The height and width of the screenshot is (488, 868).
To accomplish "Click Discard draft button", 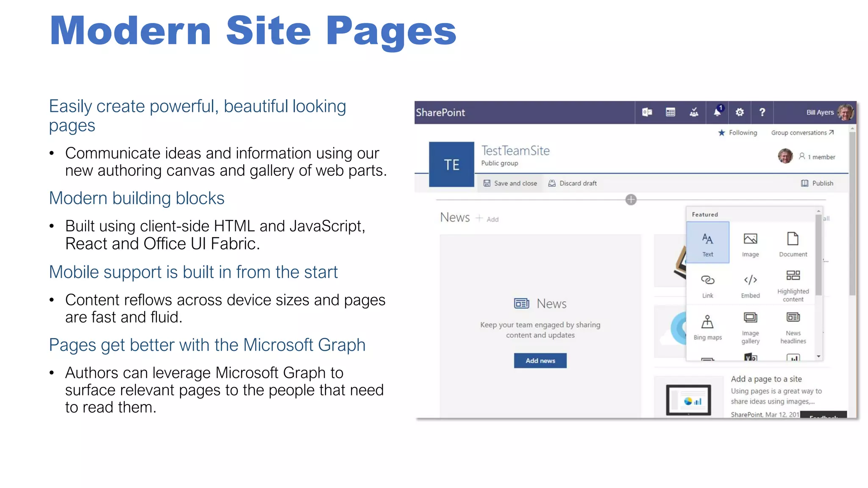I will pos(573,183).
